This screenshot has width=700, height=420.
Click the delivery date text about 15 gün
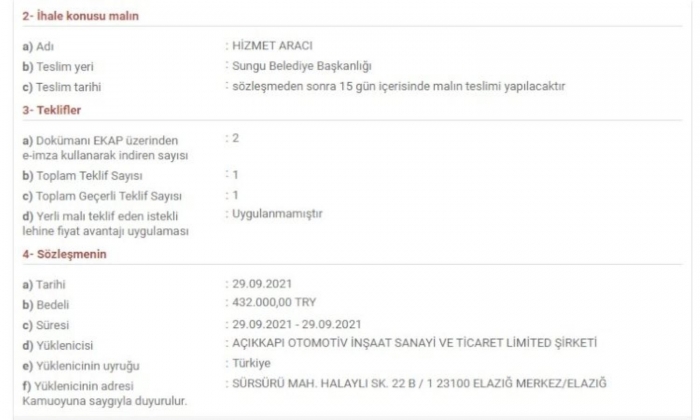pos(399,86)
